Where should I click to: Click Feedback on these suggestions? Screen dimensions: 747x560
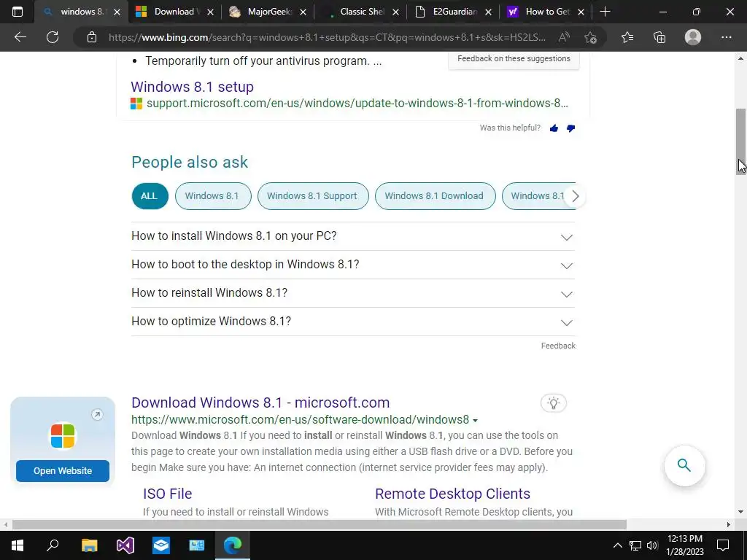[514, 59]
